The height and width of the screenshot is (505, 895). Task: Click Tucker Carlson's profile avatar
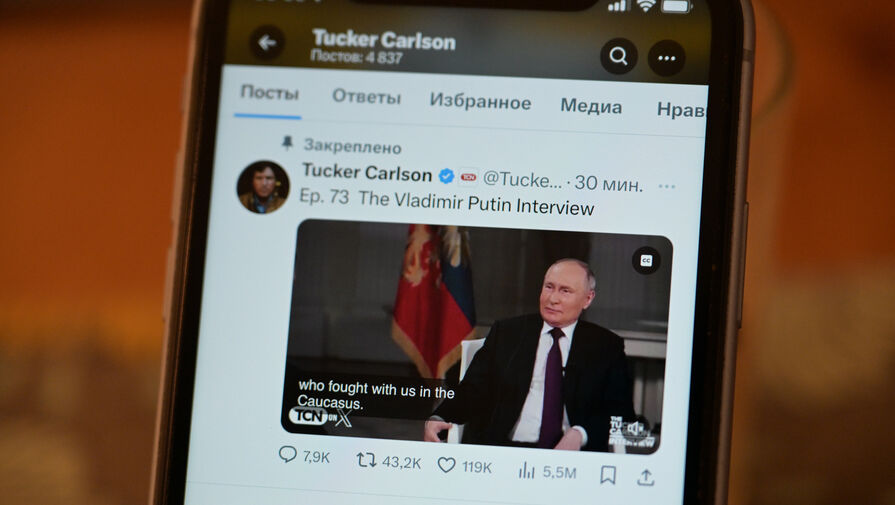(263, 187)
